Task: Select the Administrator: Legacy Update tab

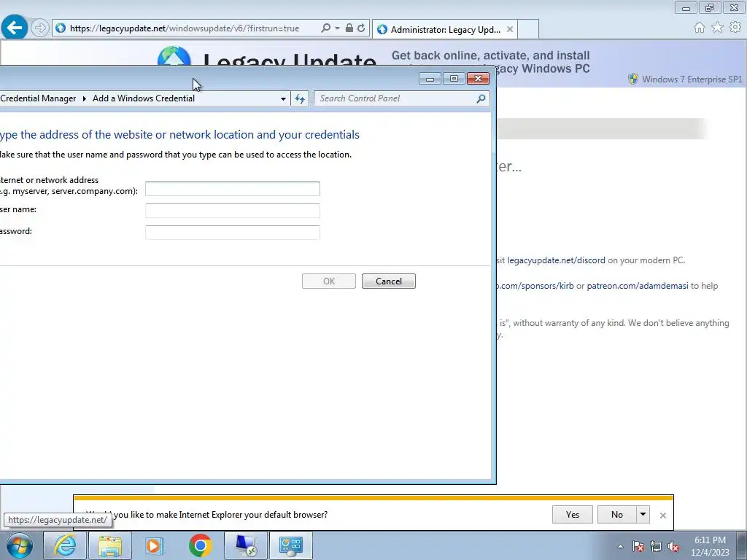Action: pos(445,29)
